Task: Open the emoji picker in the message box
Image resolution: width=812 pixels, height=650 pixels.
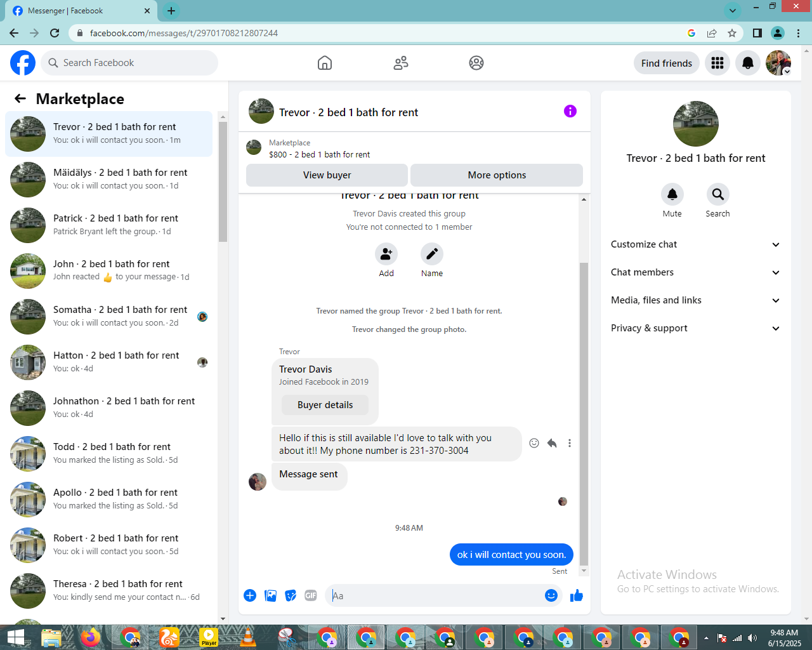Action: coord(551,595)
